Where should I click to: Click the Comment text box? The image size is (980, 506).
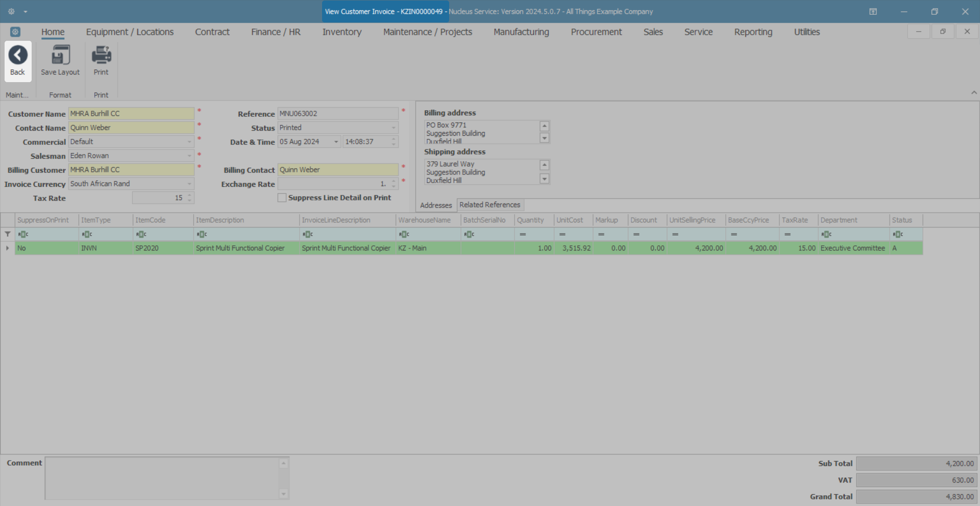click(162, 478)
